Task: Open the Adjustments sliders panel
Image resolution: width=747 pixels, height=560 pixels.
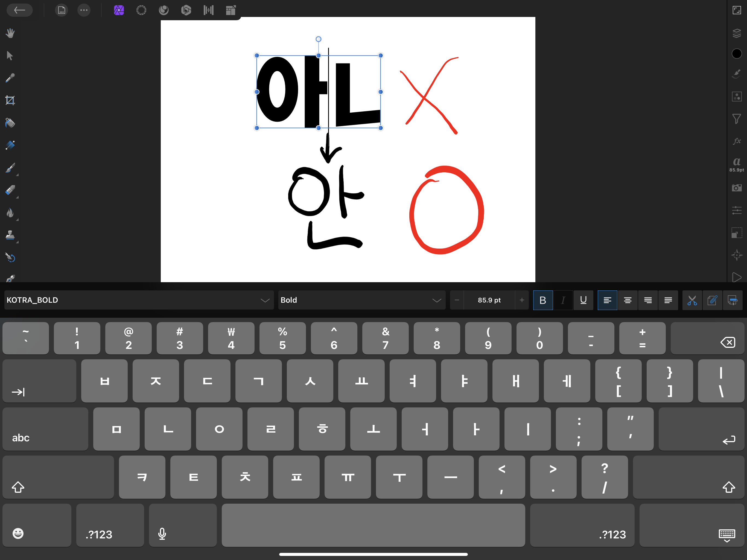Action: tap(737, 210)
